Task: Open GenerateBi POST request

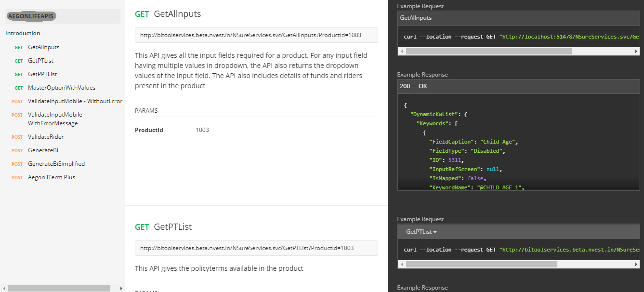Action: pyautogui.click(x=43, y=150)
